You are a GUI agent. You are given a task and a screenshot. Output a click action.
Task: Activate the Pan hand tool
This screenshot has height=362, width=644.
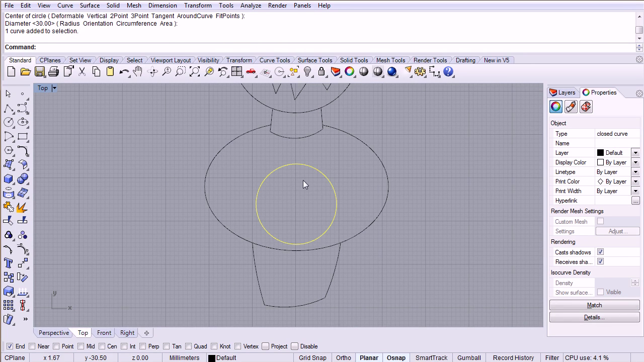coord(138,72)
